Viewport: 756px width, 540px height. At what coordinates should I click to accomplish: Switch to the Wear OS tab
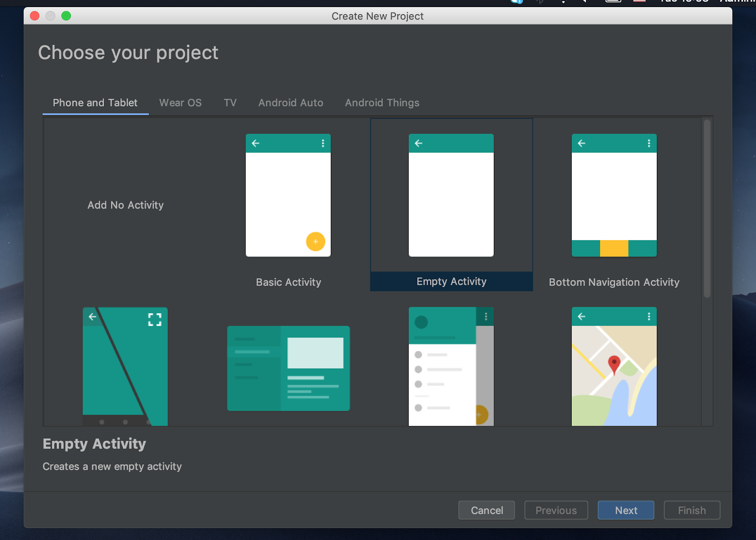point(180,103)
